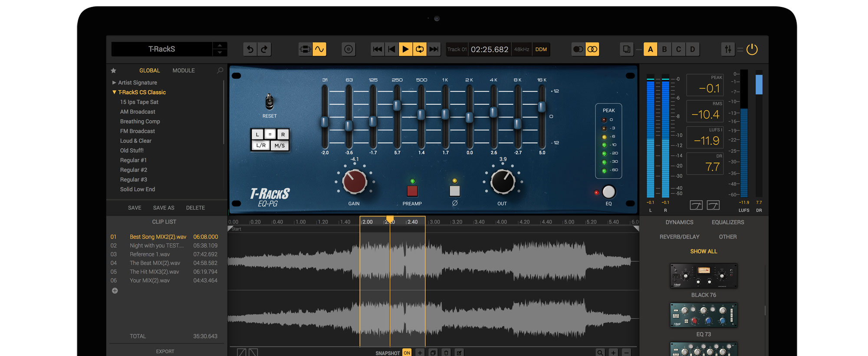Edit the snapshot with the pencil icon
Screen dimensions: 868x356
click(x=459, y=353)
